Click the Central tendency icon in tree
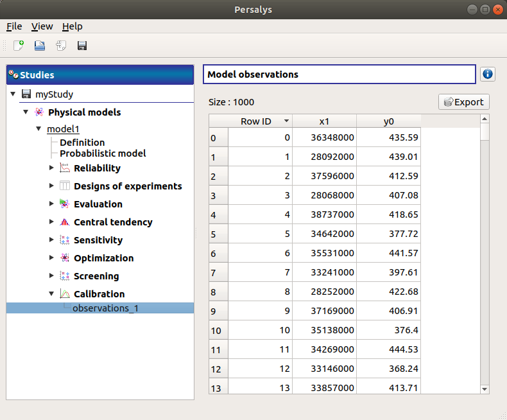Image resolution: width=507 pixels, height=420 pixels. click(64, 222)
